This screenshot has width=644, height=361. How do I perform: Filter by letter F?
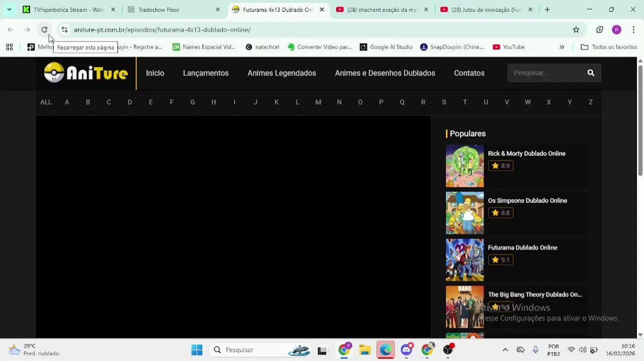click(172, 102)
